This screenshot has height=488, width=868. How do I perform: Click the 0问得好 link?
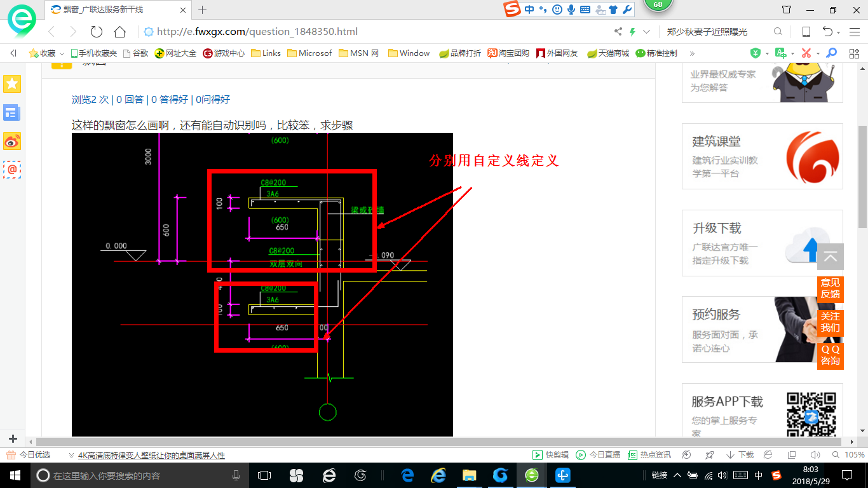point(213,99)
